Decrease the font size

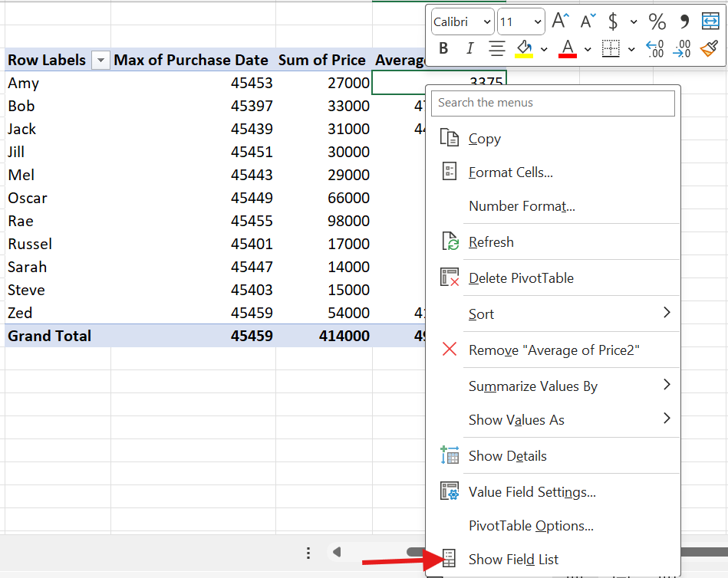tap(587, 21)
